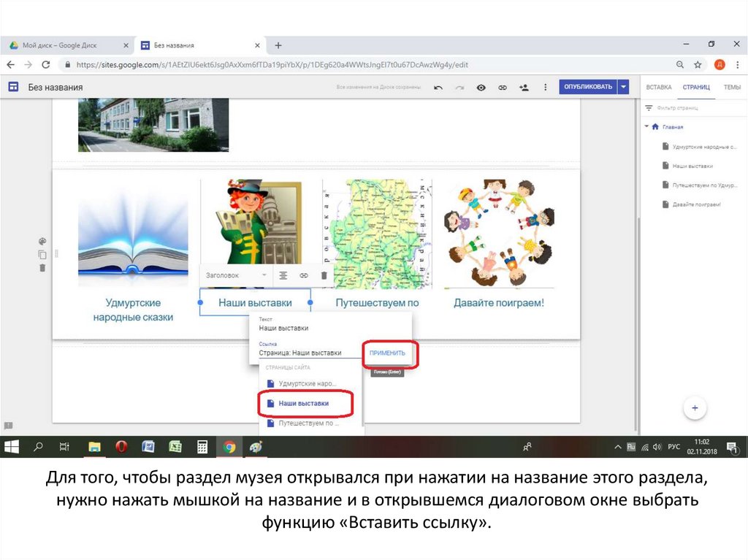Collapse the Главная page tree
The height and width of the screenshot is (560, 748).
tap(646, 126)
